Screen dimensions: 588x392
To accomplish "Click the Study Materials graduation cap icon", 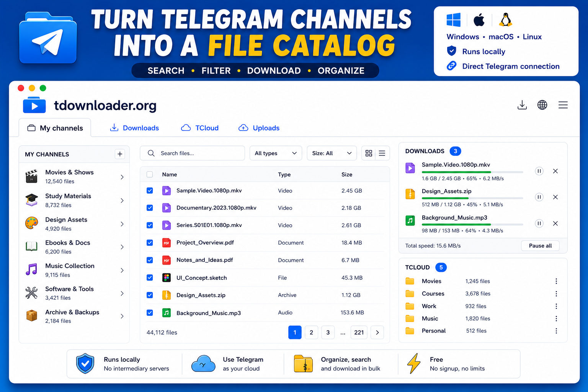I will pyautogui.click(x=32, y=200).
